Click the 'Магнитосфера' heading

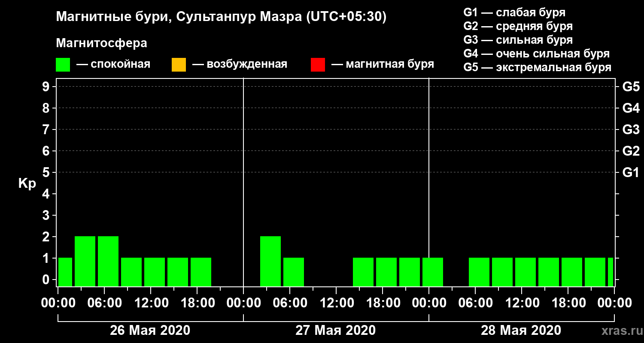click(x=101, y=43)
